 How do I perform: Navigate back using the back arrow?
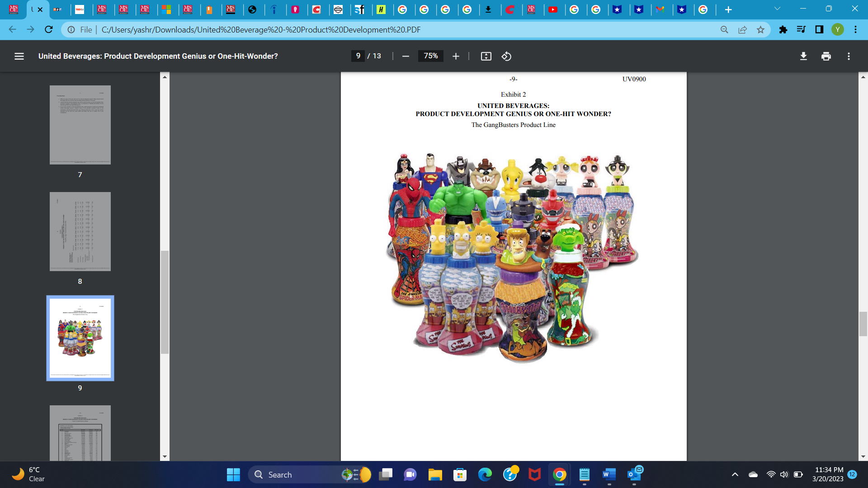point(11,29)
